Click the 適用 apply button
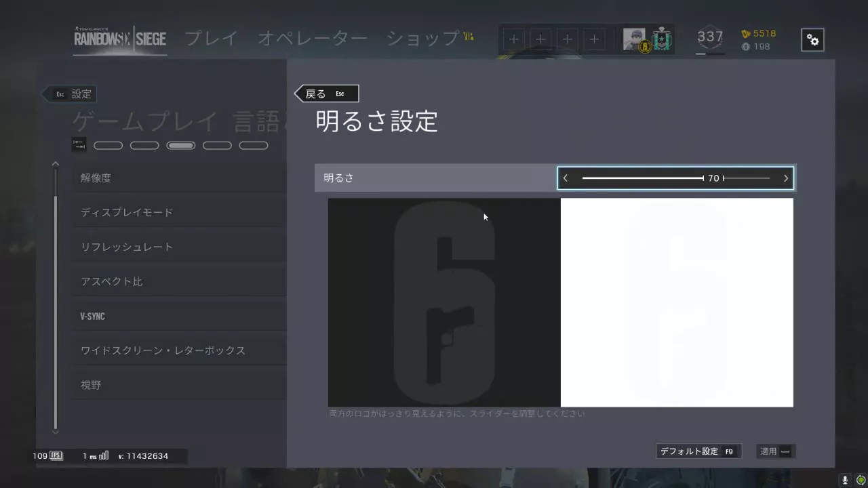 (776, 451)
